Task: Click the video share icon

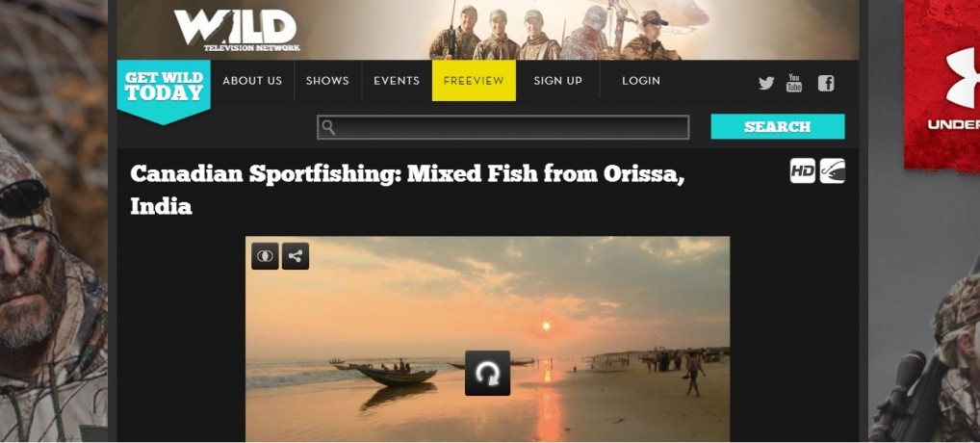Action: pos(295,256)
